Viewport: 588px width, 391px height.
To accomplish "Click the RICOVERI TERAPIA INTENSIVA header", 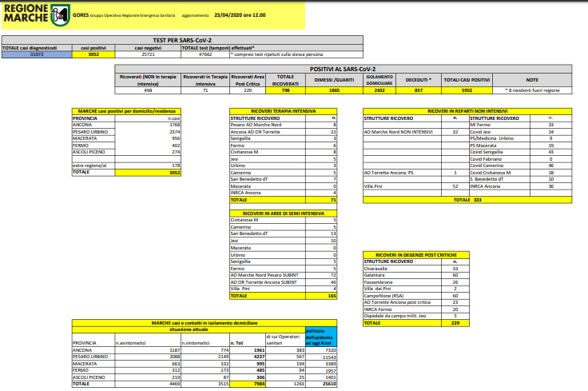I will click(283, 111).
